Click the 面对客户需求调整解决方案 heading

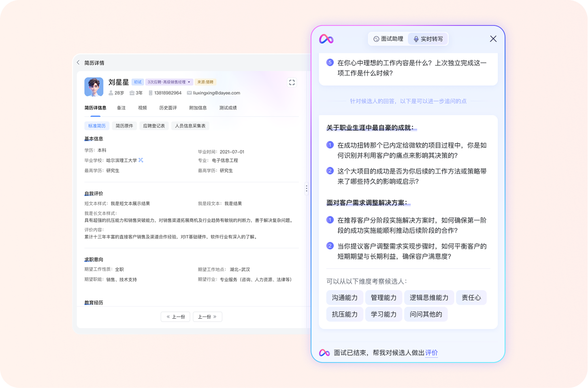pyautogui.click(x=368, y=203)
